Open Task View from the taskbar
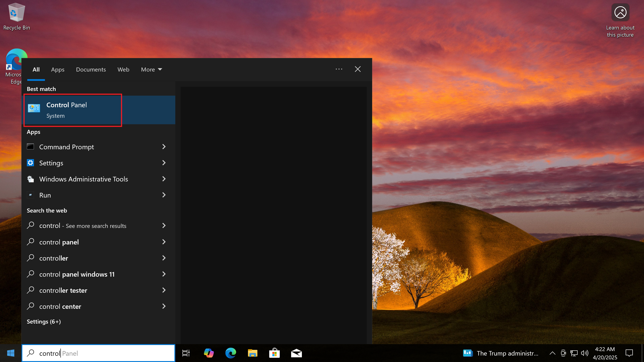The width and height of the screenshot is (644, 362). pyautogui.click(x=186, y=353)
